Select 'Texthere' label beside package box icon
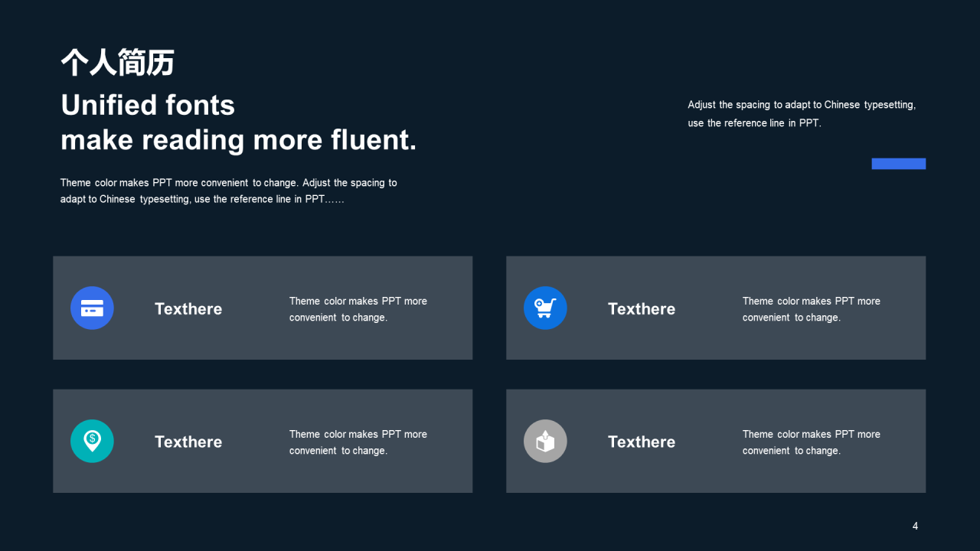Image resolution: width=980 pixels, height=551 pixels. tap(642, 442)
